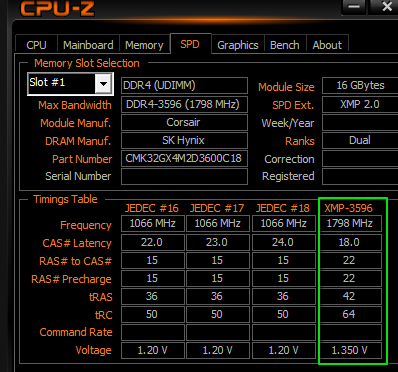398x372 pixels.
Task: Close the CPU-Z window
Action: click(387, 7)
